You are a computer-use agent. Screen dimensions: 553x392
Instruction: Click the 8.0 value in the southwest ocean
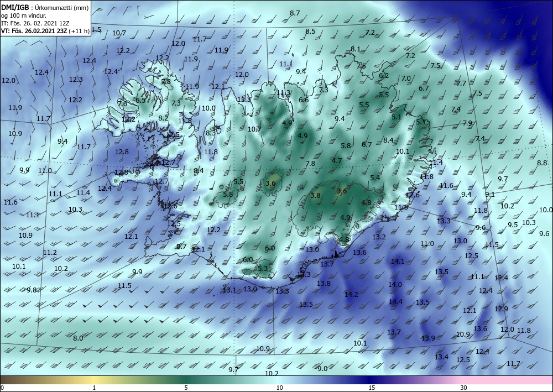(78, 338)
